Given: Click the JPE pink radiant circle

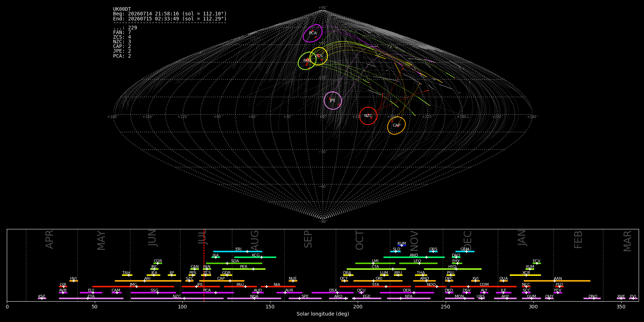Looking at the screenshot, I should [333, 101].
